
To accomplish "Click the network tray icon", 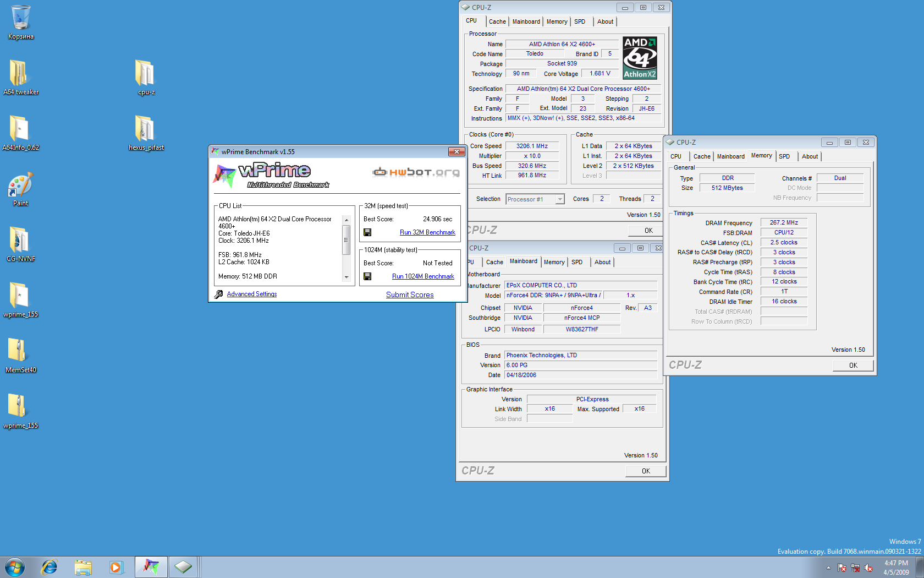I will 855,568.
